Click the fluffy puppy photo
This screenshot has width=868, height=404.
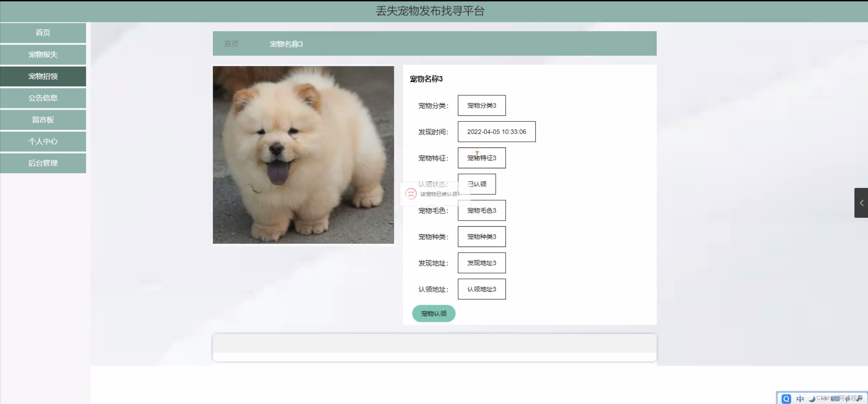[x=303, y=155]
